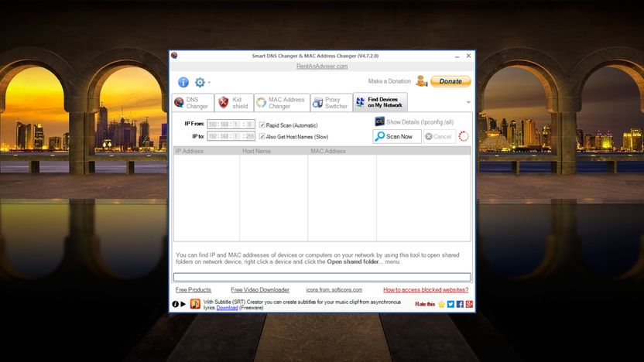Click the yellow Donate button
The height and width of the screenshot is (362, 644).
pyautogui.click(x=450, y=81)
